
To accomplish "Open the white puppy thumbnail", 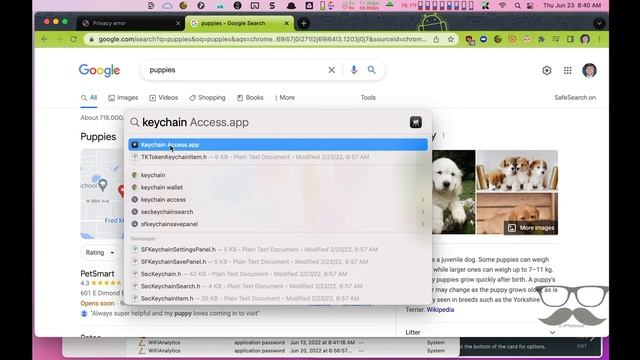I will click(x=453, y=192).
